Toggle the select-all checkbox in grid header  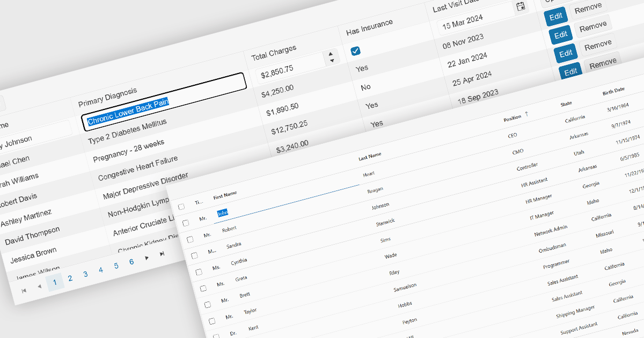pyautogui.click(x=181, y=207)
